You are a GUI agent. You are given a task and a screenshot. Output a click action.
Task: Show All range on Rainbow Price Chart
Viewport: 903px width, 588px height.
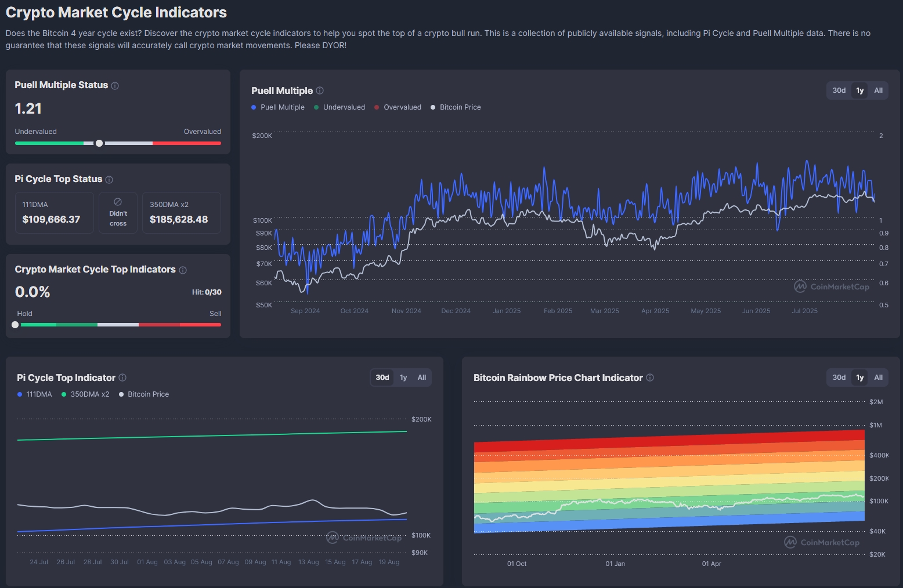click(x=878, y=378)
